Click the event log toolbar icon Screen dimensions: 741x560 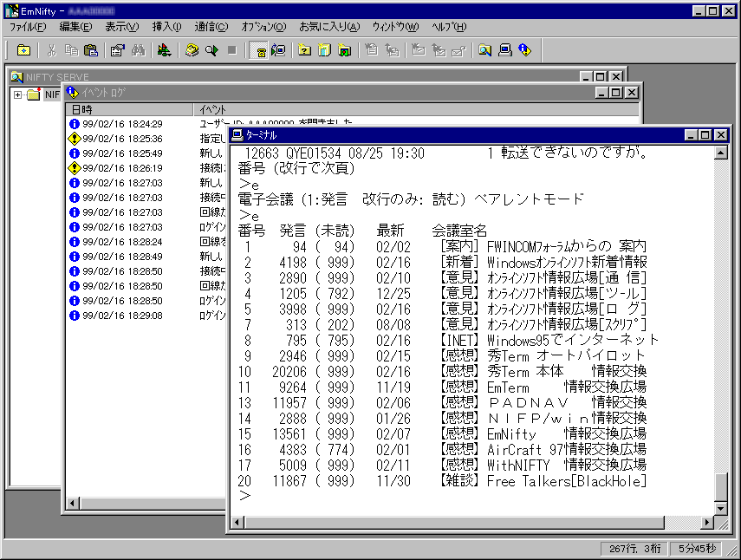[524, 50]
